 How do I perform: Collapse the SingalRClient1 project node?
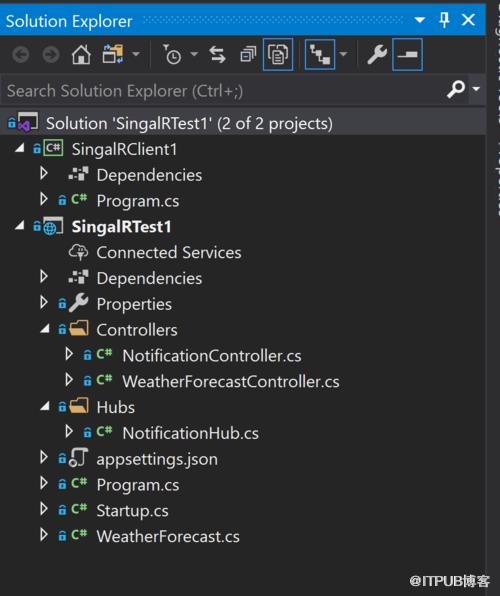[x=19, y=148]
